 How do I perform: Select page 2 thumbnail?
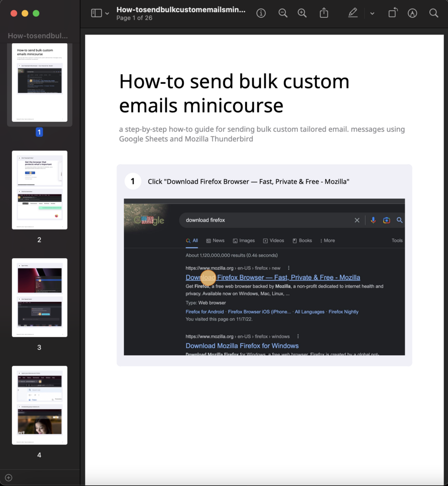[40, 190]
